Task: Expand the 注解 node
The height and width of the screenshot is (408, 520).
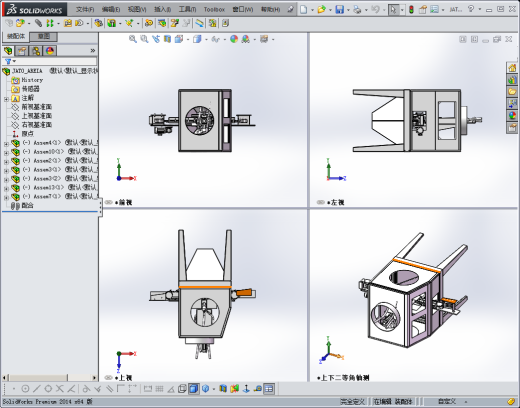Action: (x=6, y=99)
